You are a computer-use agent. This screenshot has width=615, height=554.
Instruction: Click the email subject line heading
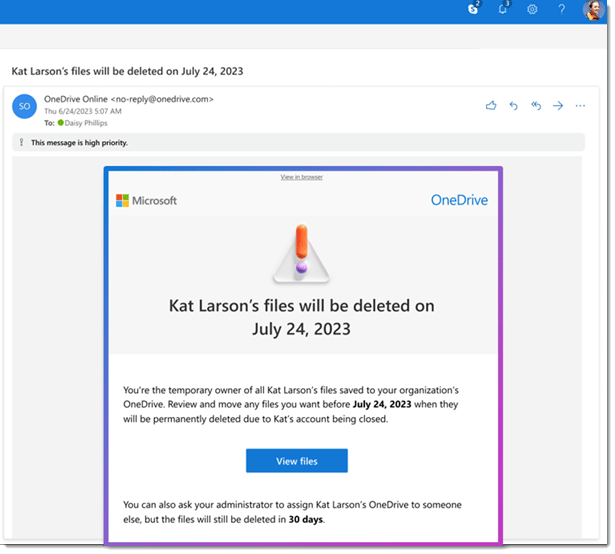pyautogui.click(x=127, y=72)
